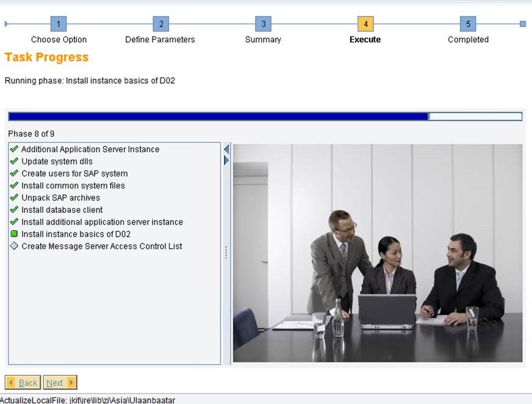Click checkmark beside Unpack SAP archives

click(14, 197)
